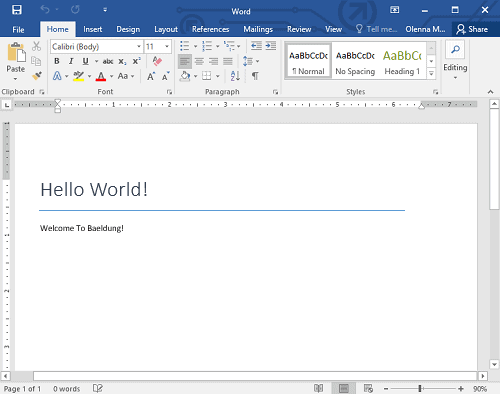Click the proofing book icon in status bar
The width and height of the screenshot is (500, 394).
point(98,388)
